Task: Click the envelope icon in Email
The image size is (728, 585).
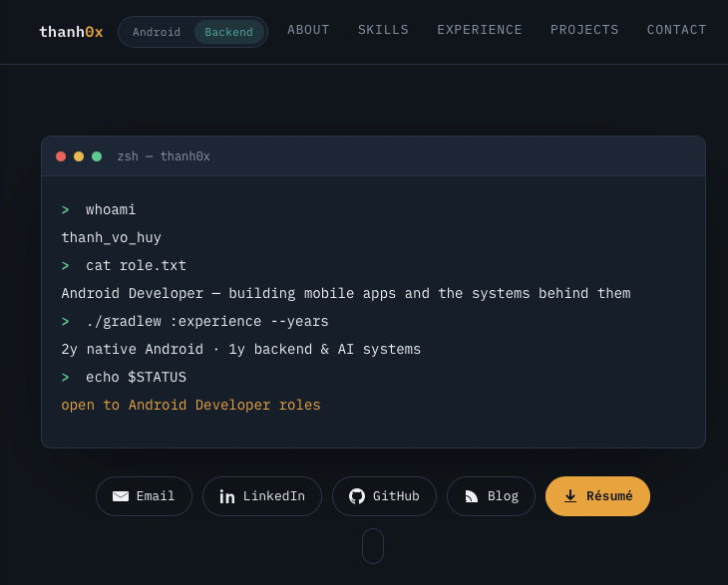Action: (121, 496)
